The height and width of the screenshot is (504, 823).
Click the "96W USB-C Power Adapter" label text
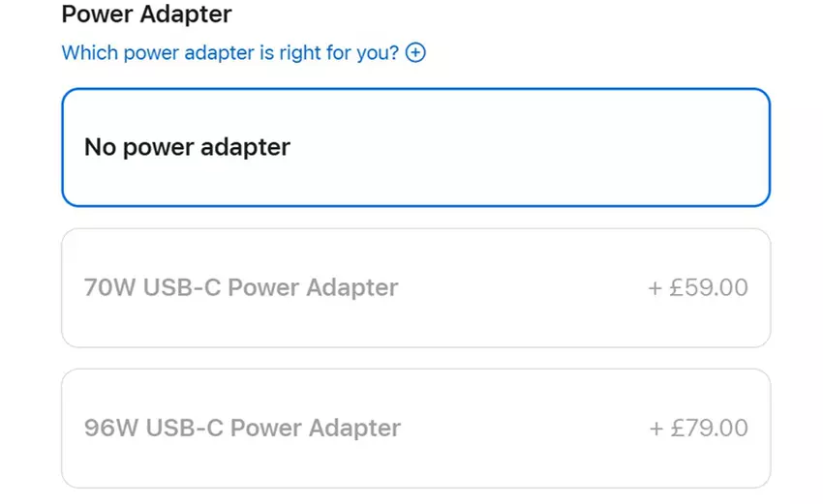[x=242, y=428]
